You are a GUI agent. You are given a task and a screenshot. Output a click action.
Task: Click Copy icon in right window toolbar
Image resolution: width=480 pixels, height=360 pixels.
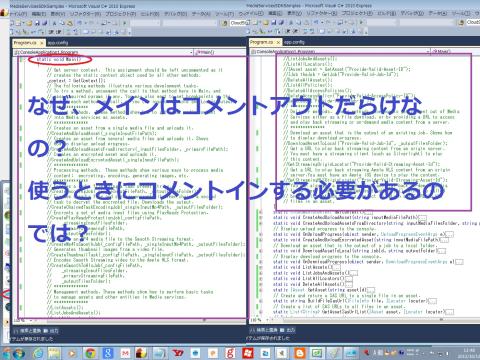point(299,23)
